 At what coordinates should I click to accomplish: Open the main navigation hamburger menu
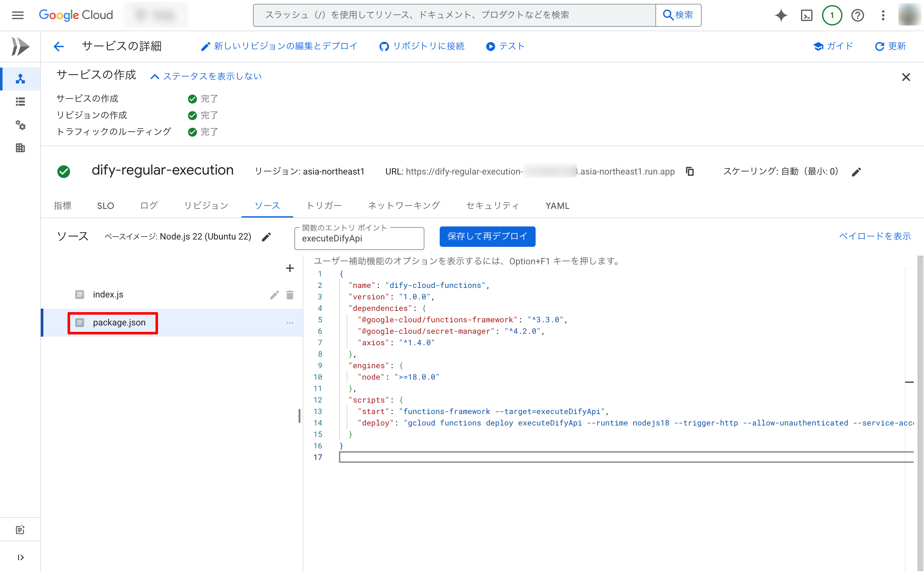coord(18,16)
